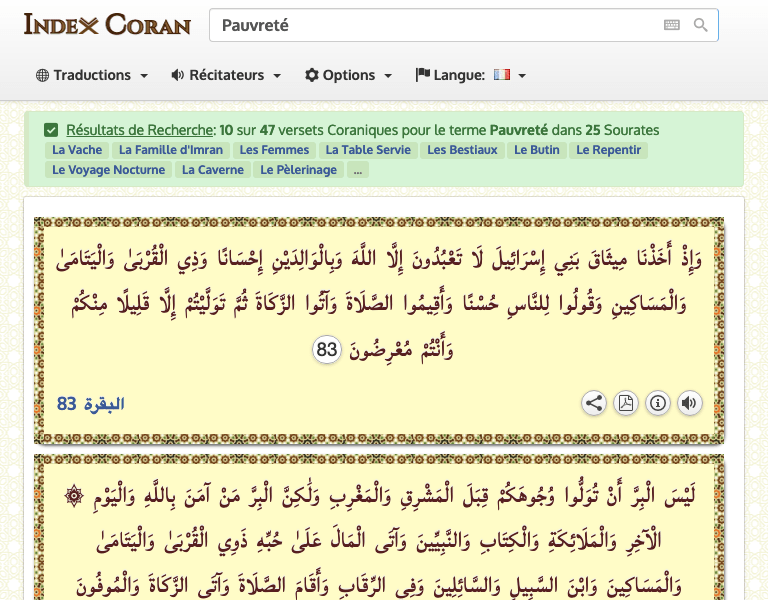Click the Index Coran logo
768x600 pixels.
107,25
